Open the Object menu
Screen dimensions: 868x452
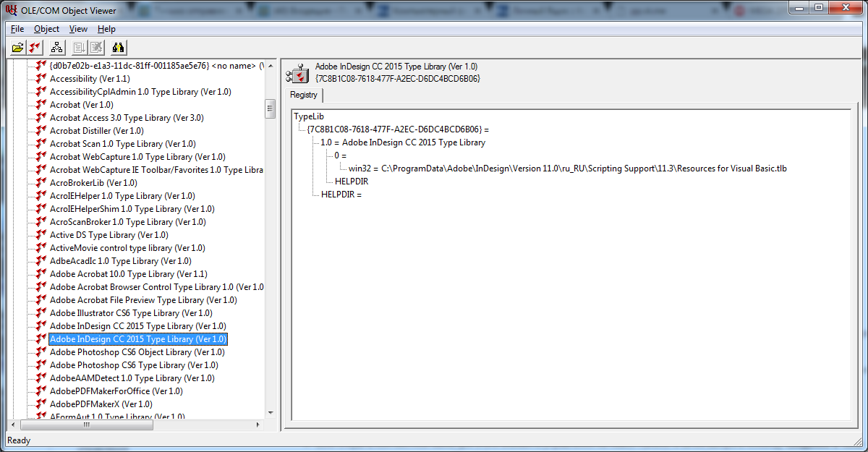tap(46, 29)
